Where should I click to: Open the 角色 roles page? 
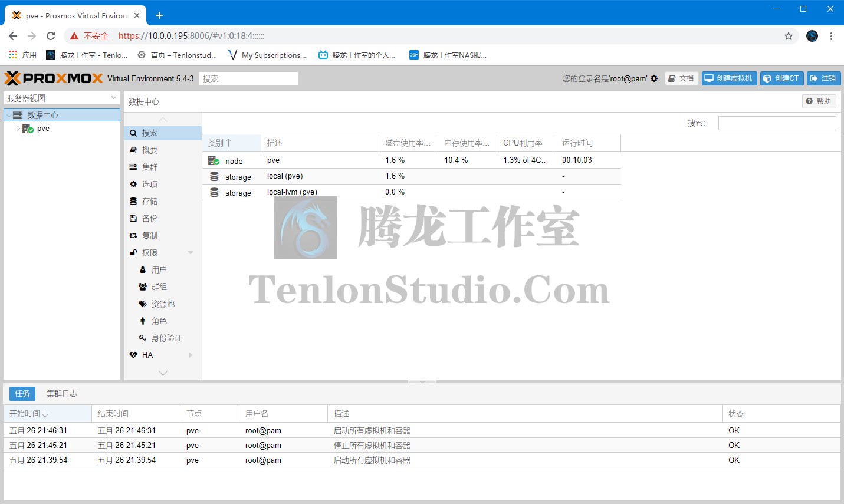[x=162, y=321]
